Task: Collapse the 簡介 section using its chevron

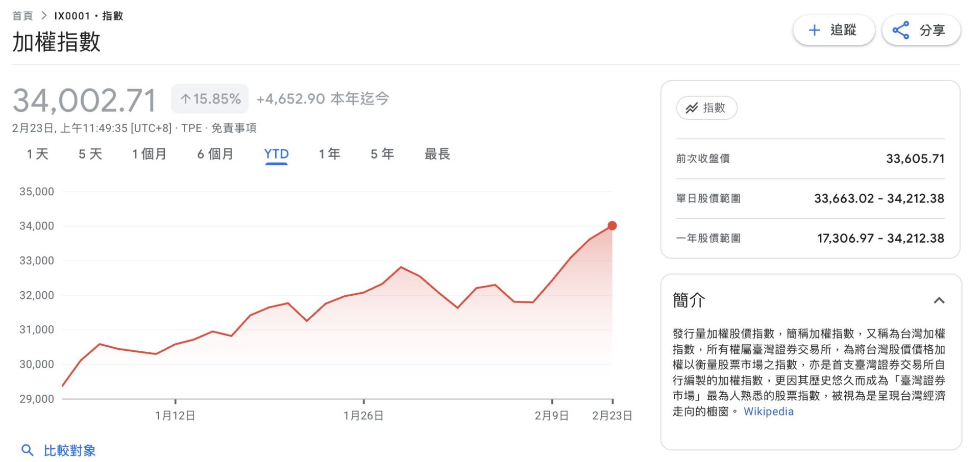Action: click(x=938, y=300)
